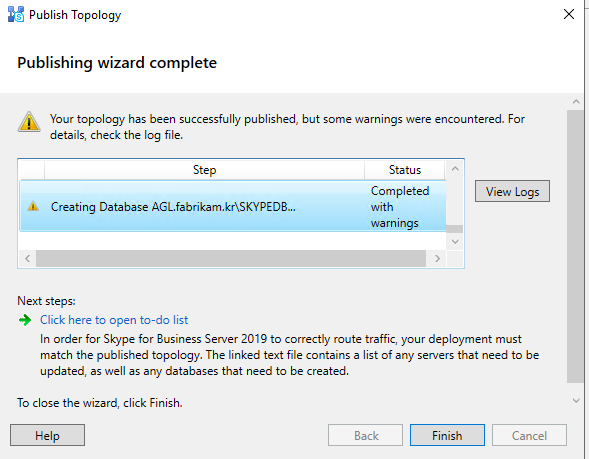Click the Finish button
589x459 pixels.
(447, 435)
